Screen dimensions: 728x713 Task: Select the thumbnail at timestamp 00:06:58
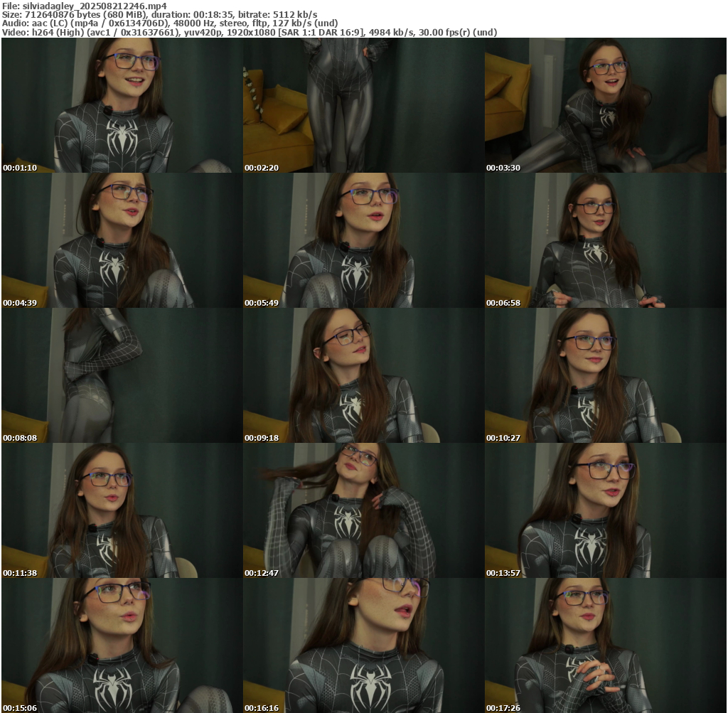[606, 240]
